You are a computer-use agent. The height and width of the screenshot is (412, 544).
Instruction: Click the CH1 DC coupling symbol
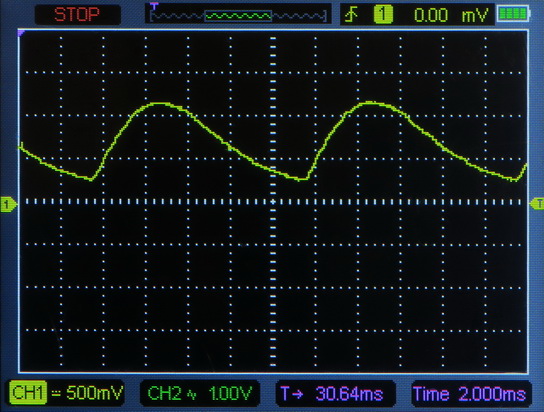coord(56,393)
